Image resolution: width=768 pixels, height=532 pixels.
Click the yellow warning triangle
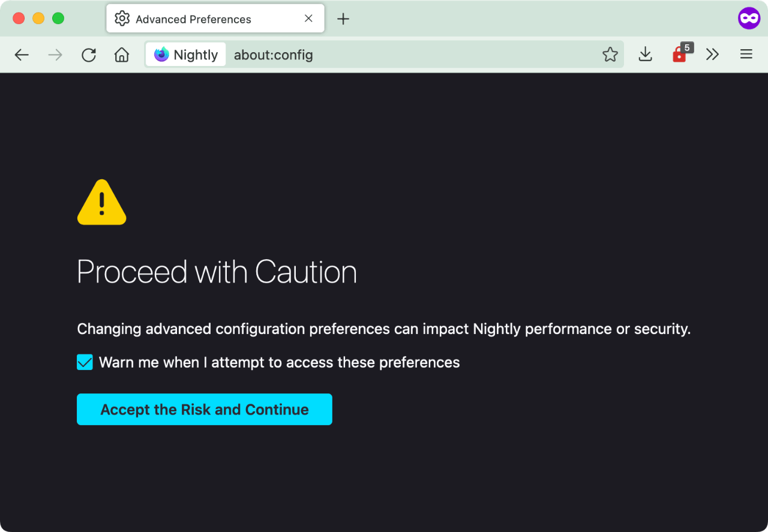point(101,203)
